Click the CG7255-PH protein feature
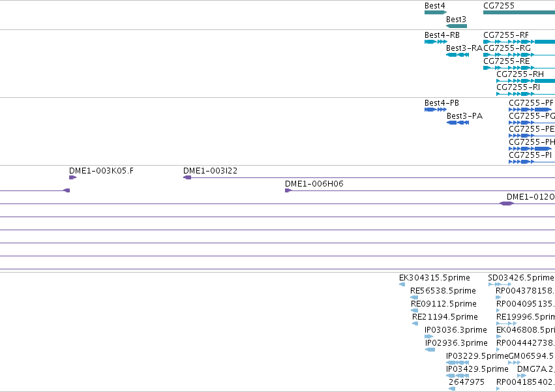The image size is (555, 392). (x=530, y=149)
